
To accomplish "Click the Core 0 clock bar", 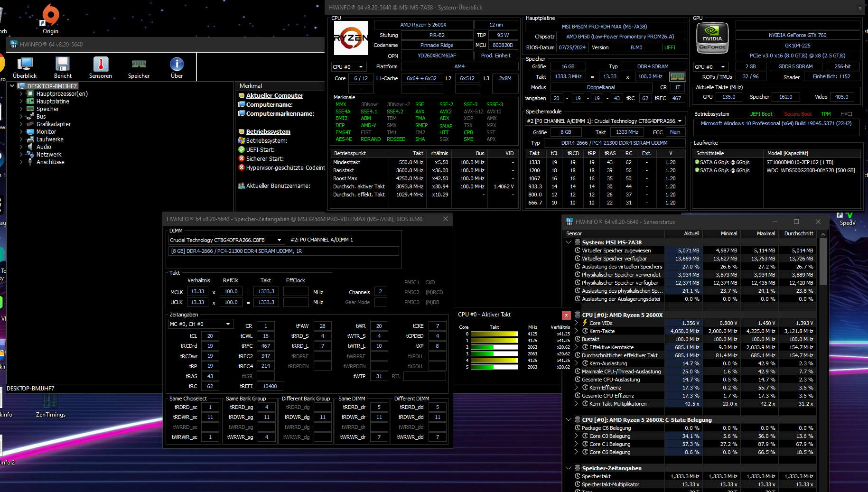I will pyautogui.click(x=494, y=334).
